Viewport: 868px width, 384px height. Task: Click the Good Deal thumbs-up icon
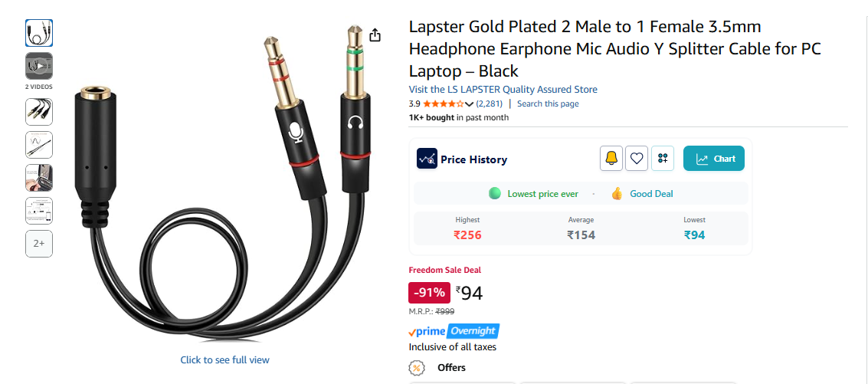pos(617,193)
